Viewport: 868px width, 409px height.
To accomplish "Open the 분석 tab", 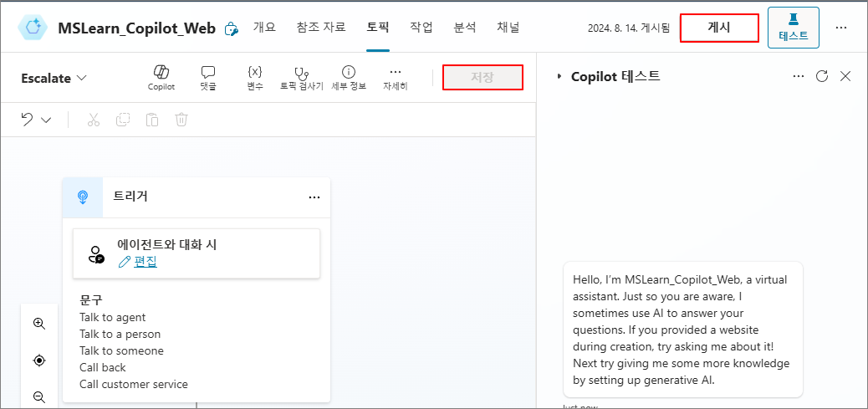I will 464,27.
